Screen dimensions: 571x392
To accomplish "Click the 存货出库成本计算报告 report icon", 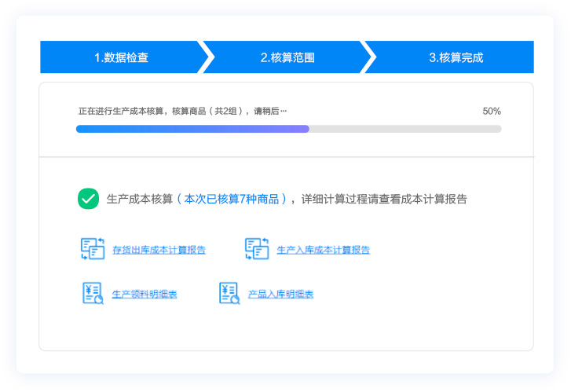I will [x=93, y=249].
